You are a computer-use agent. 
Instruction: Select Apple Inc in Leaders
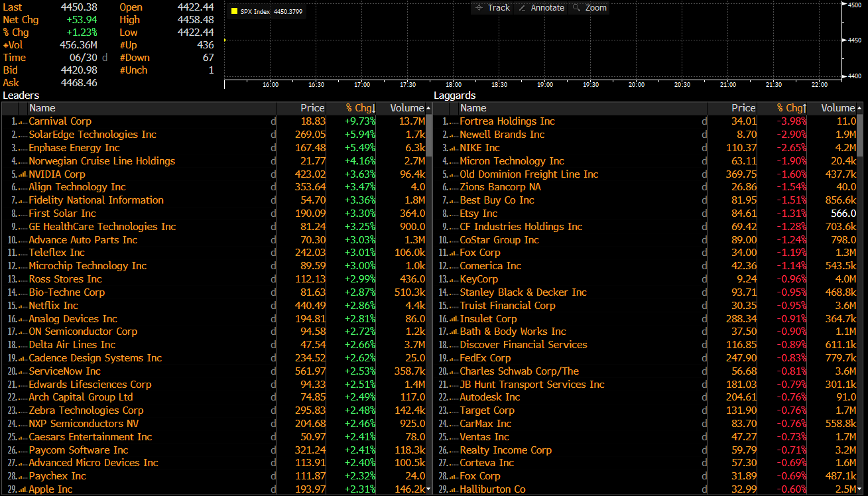tap(50, 489)
